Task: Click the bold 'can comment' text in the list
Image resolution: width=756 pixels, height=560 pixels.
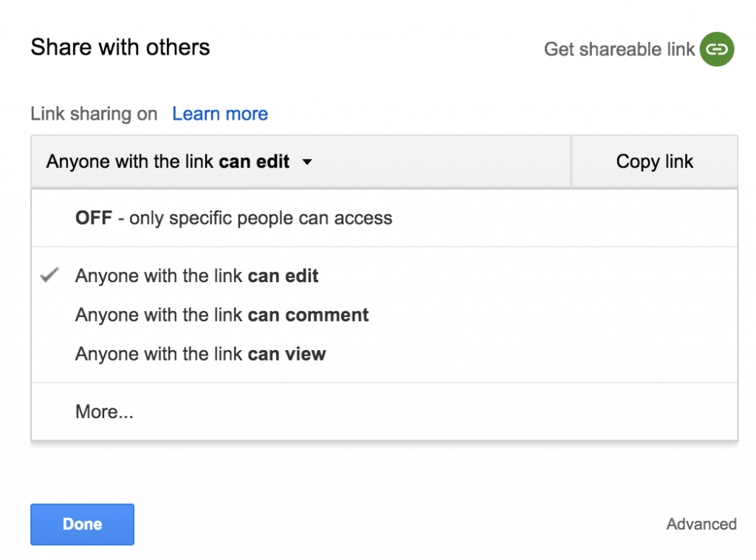Action: click(308, 315)
